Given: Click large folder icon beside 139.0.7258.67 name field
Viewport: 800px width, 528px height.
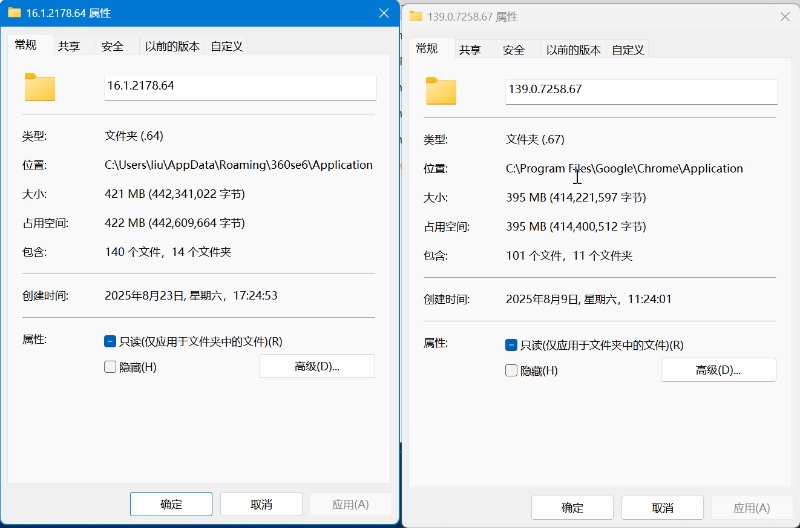Looking at the screenshot, I should [441, 91].
